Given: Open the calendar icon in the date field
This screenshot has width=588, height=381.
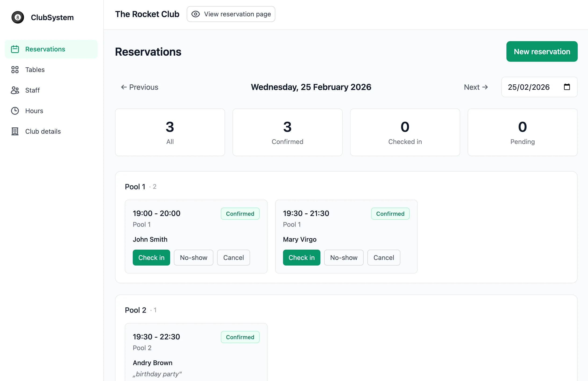Looking at the screenshot, I should coord(567,87).
